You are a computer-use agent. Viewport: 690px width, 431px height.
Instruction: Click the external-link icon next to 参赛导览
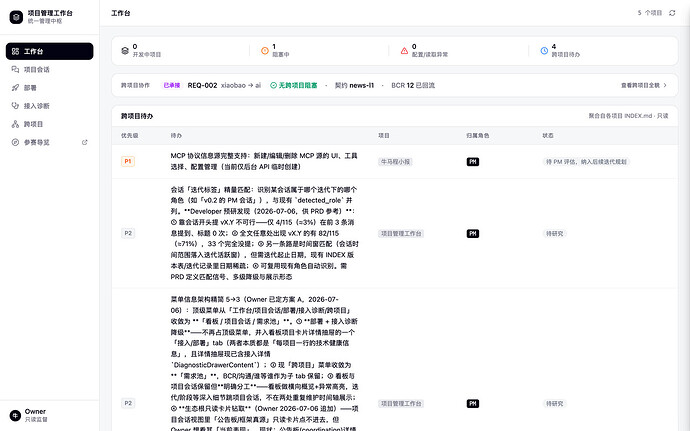click(84, 142)
